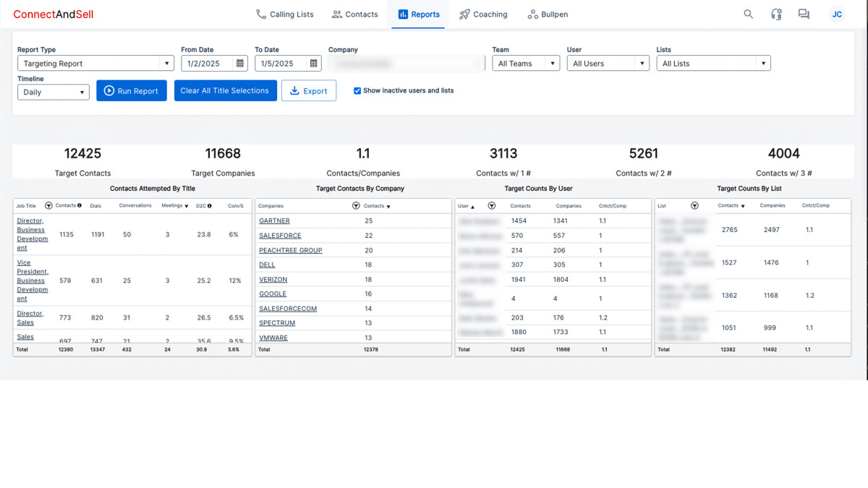This screenshot has width=868, height=488.
Task: Expand the Timeline Daily dropdown
Action: click(53, 92)
